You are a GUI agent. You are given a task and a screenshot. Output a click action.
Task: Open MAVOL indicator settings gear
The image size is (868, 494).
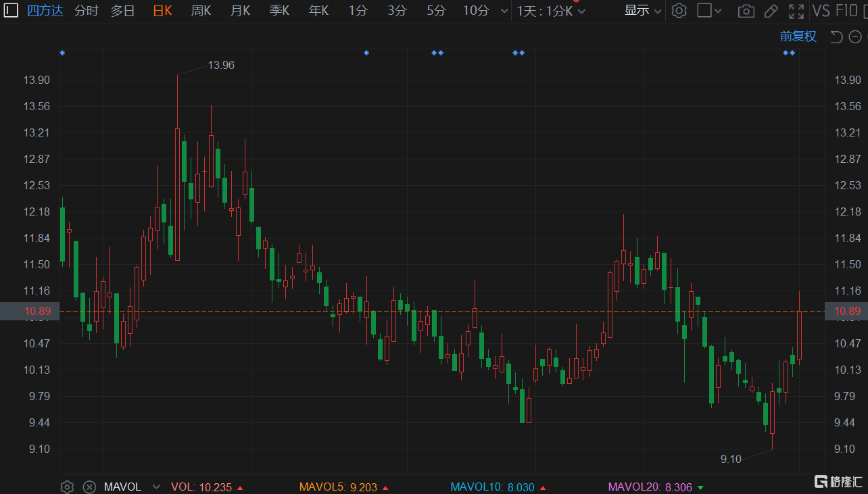click(x=67, y=487)
